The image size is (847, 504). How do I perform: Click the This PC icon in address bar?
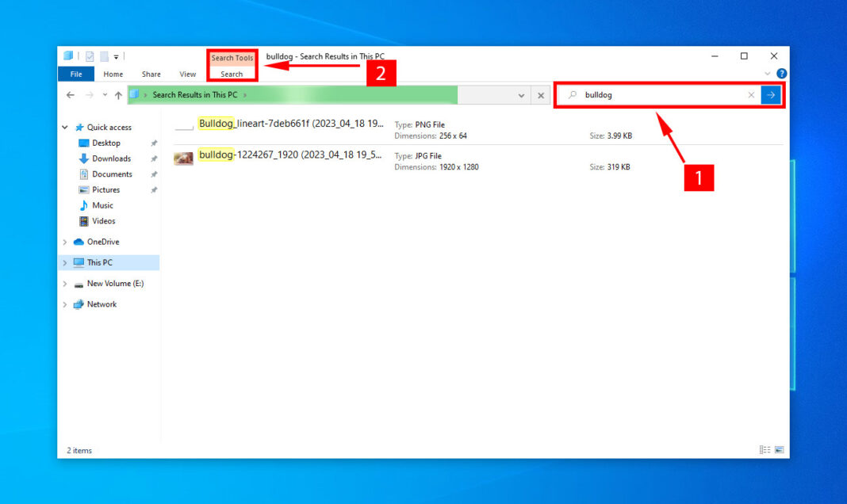[136, 94]
